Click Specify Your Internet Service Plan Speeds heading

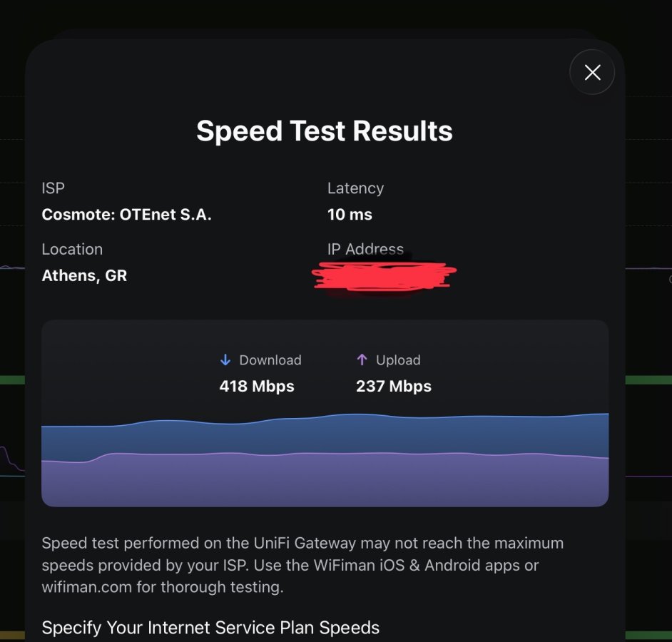pos(210,628)
